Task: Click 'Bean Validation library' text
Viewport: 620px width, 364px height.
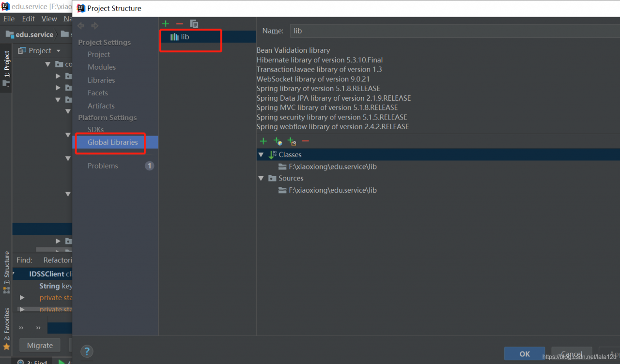Action: [294, 50]
